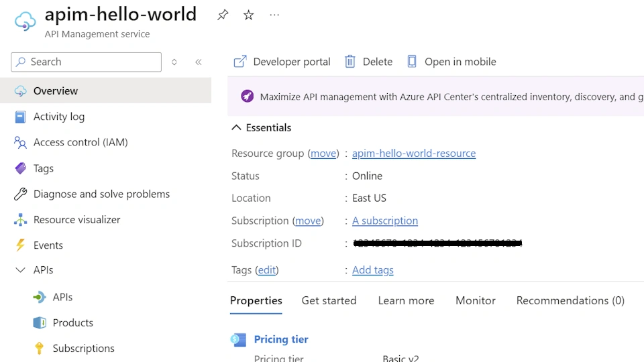
Task: Click the Resource visualizer icon
Action: 21,220
